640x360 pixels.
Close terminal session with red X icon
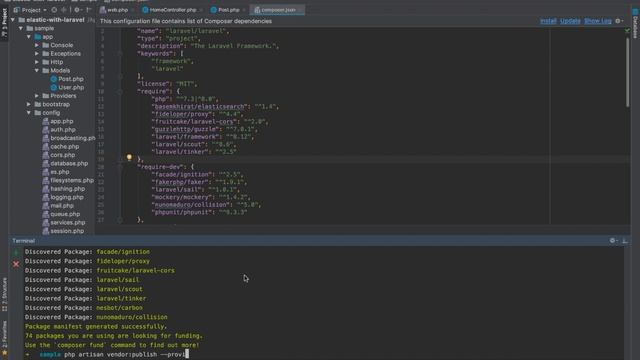click(16, 264)
